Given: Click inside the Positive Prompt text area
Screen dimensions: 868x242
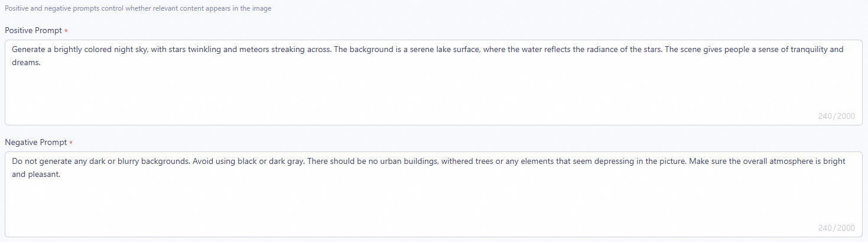Looking at the screenshot, I should tap(433, 89).
